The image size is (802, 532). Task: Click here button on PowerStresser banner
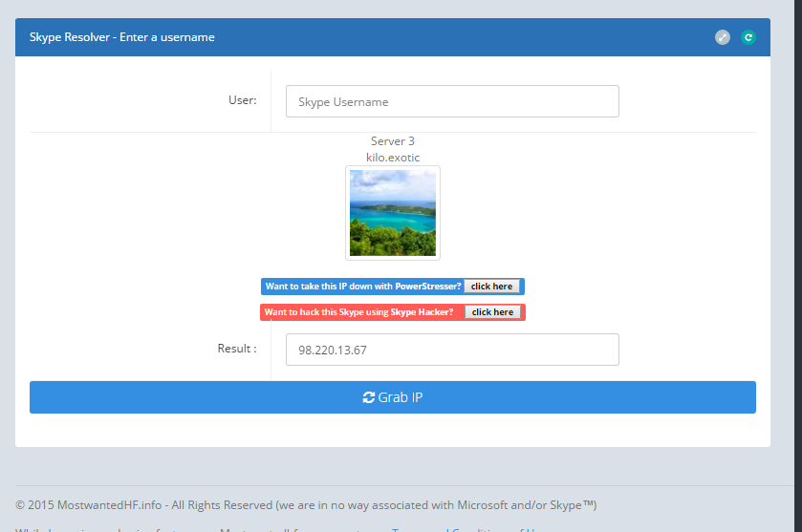491,287
